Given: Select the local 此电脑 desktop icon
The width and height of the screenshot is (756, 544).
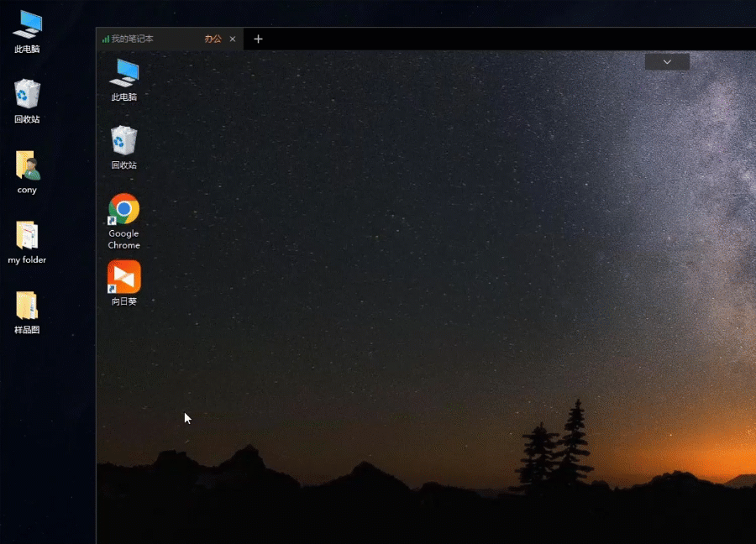Looking at the screenshot, I should pos(27,25).
